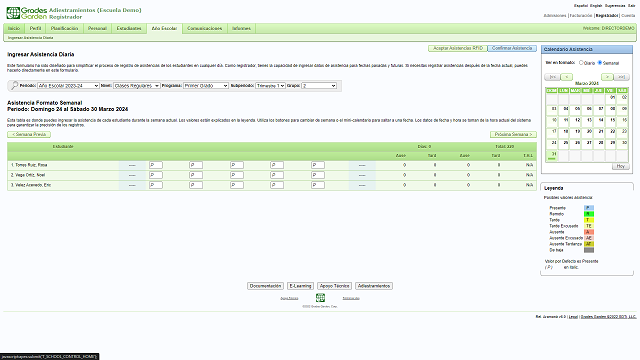Click the Remoto green R swatch
This screenshot has width=640, height=360.
tap(589, 214)
